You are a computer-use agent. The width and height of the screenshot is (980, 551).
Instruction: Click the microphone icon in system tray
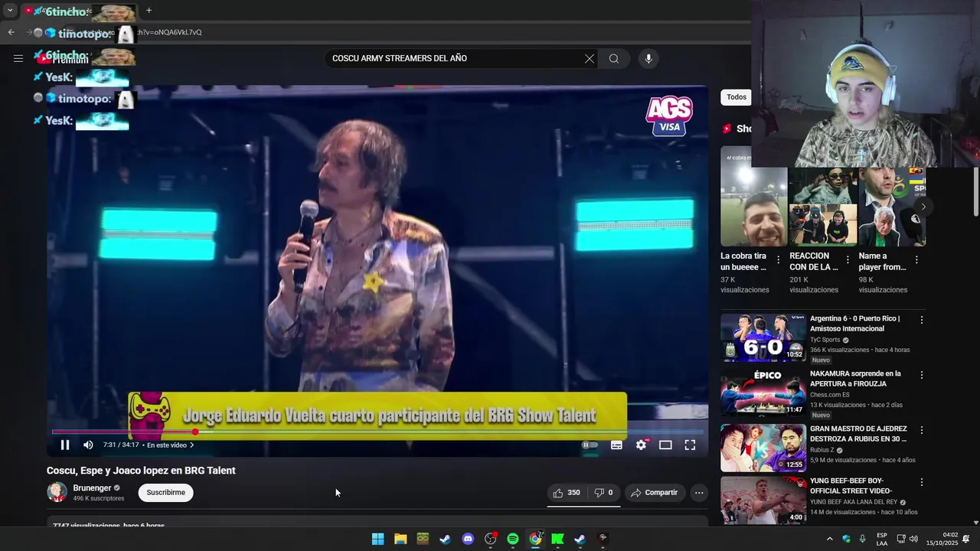coord(863,539)
